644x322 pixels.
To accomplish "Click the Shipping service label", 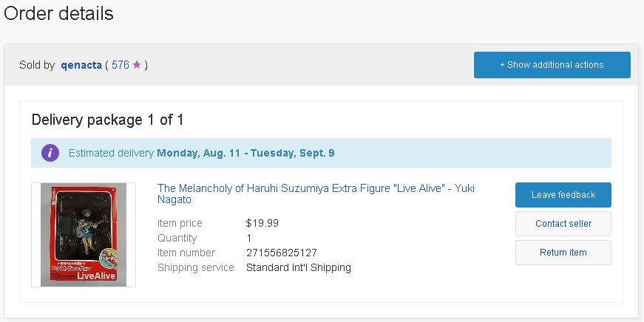I will click(194, 267).
